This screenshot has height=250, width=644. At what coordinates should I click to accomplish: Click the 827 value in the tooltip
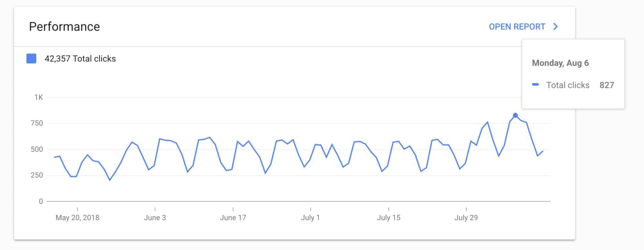pos(607,85)
